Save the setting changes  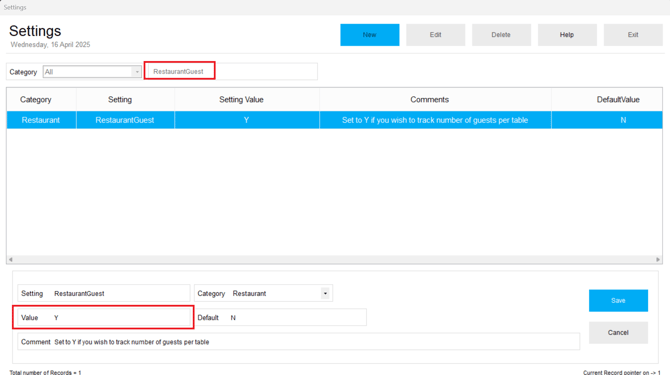point(618,301)
